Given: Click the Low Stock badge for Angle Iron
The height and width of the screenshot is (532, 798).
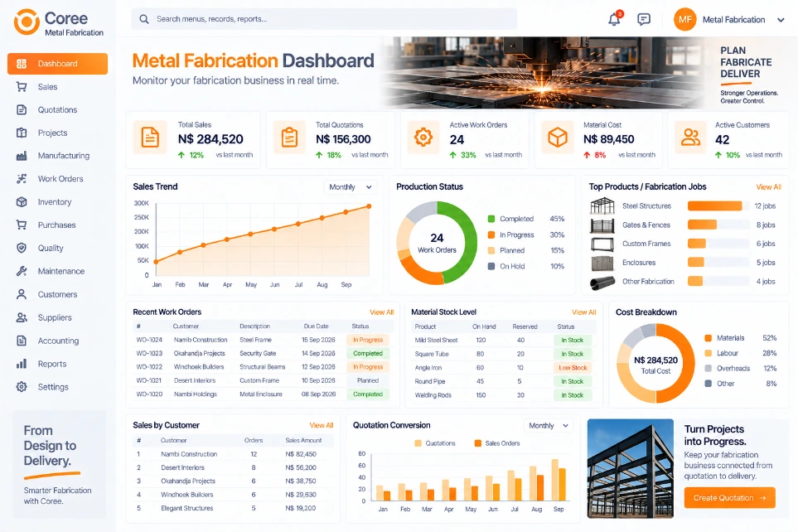Looking at the screenshot, I should (573, 368).
